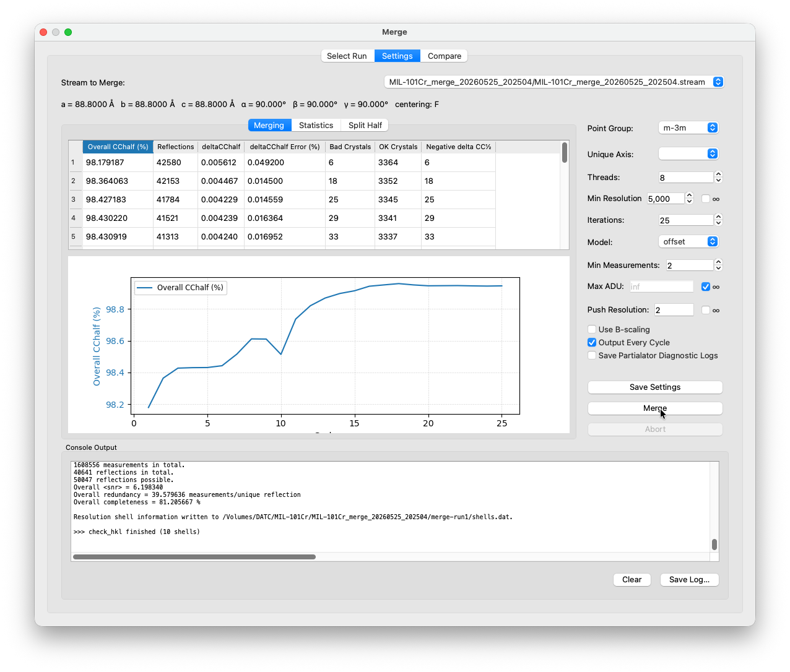This screenshot has height=672, width=790.
Task: Open the Point Group dropdown
Action: pos(688,127)
